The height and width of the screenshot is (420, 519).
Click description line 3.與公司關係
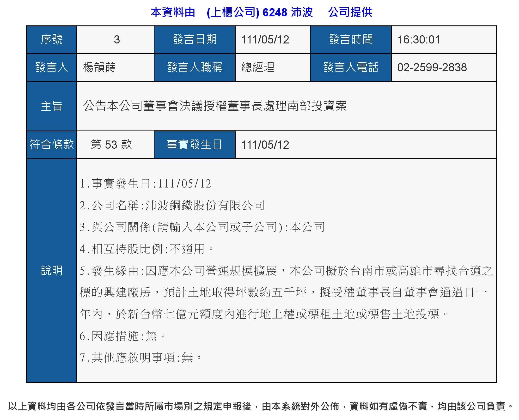(202, 227)
